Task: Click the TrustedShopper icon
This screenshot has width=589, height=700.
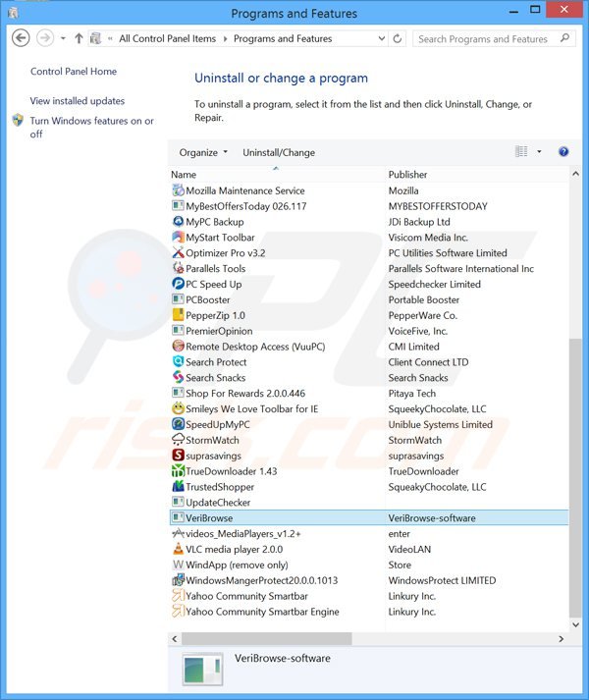Action: click(x=178, y=487)
